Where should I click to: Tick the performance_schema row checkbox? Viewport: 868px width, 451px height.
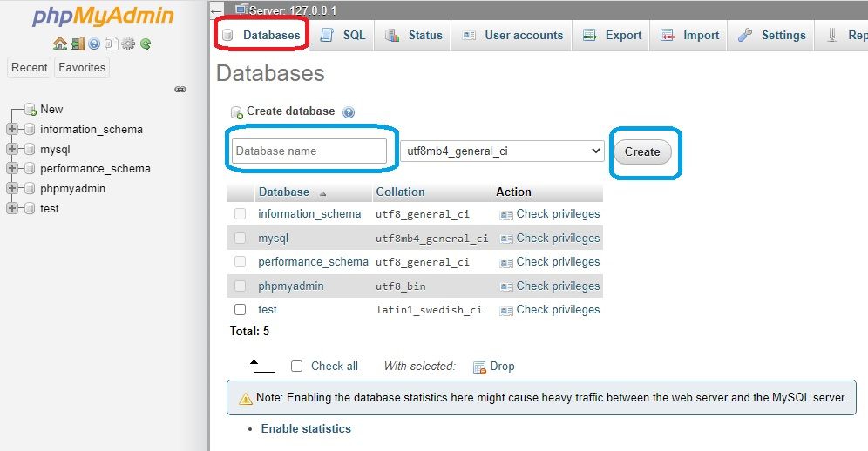pos(240,262)
